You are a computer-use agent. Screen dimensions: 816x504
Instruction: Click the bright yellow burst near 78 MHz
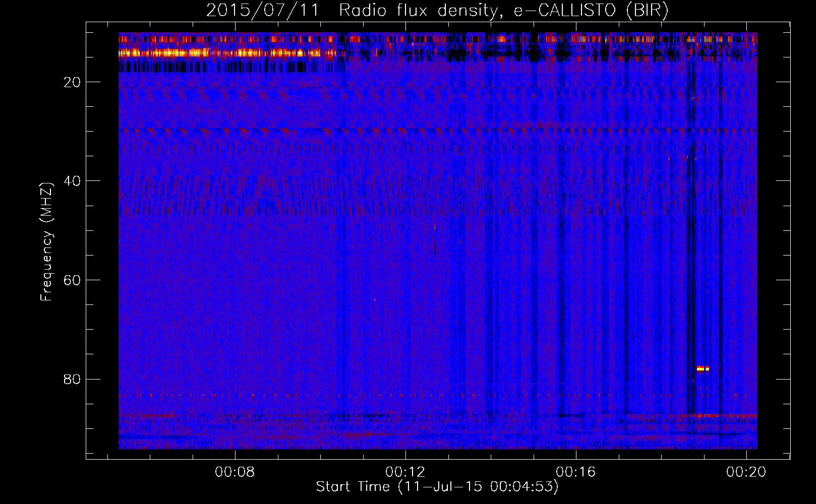point(703,368)
